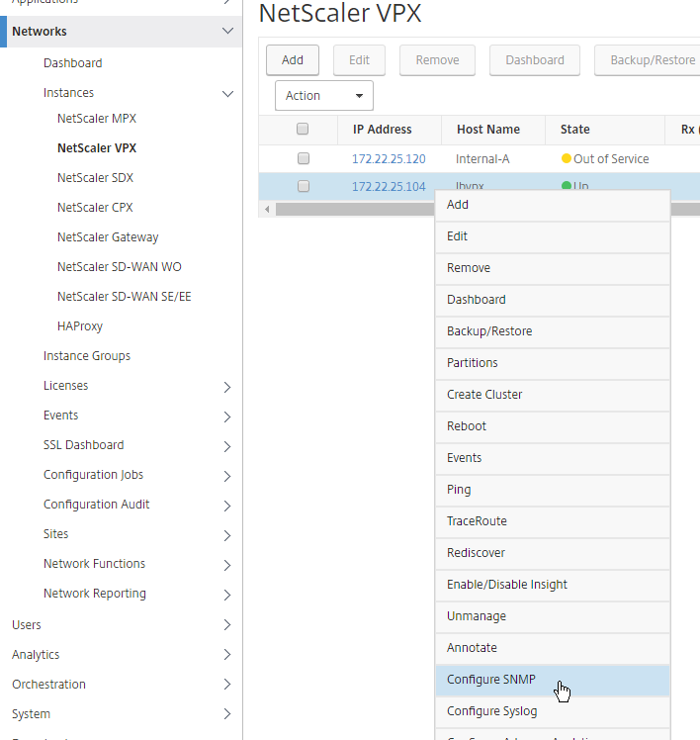Choose TraceRoute in the context menu

pos(553,521)
